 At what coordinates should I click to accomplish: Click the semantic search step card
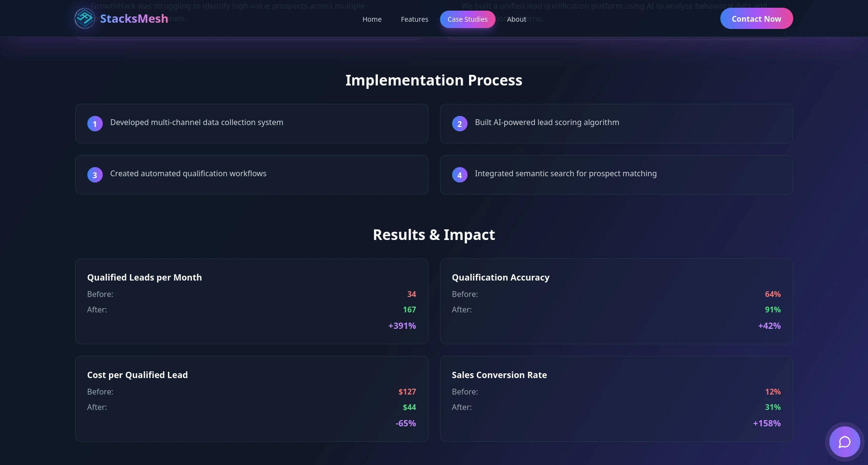click(x=616, y=174)
